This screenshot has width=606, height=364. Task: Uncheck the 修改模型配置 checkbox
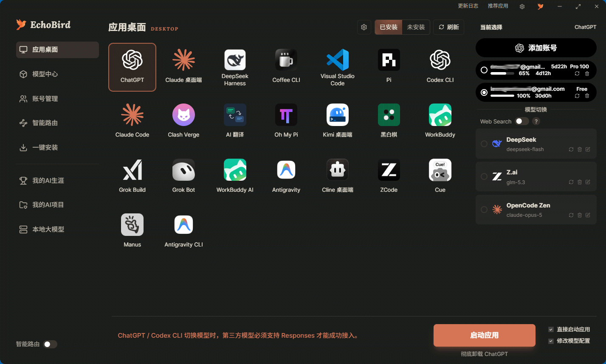(551, 341)
